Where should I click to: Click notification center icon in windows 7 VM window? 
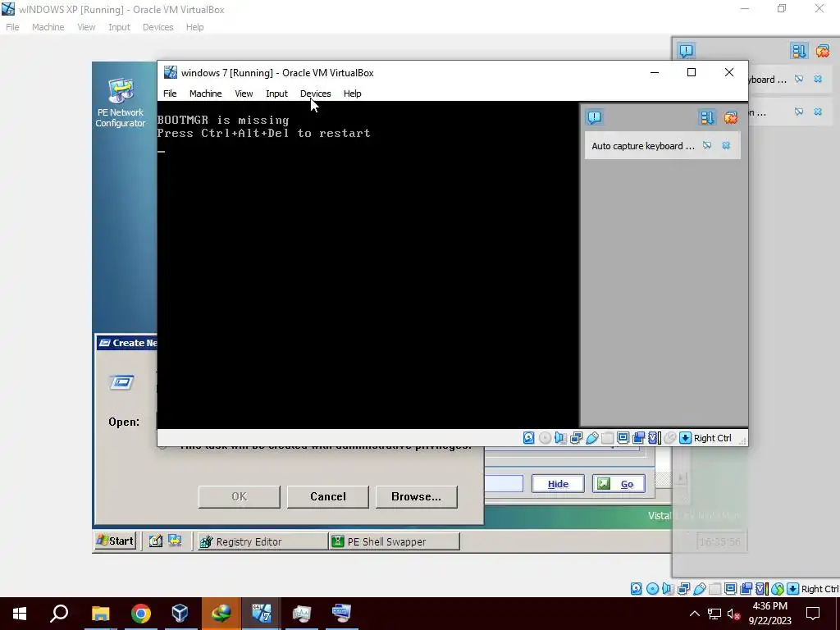595,117
